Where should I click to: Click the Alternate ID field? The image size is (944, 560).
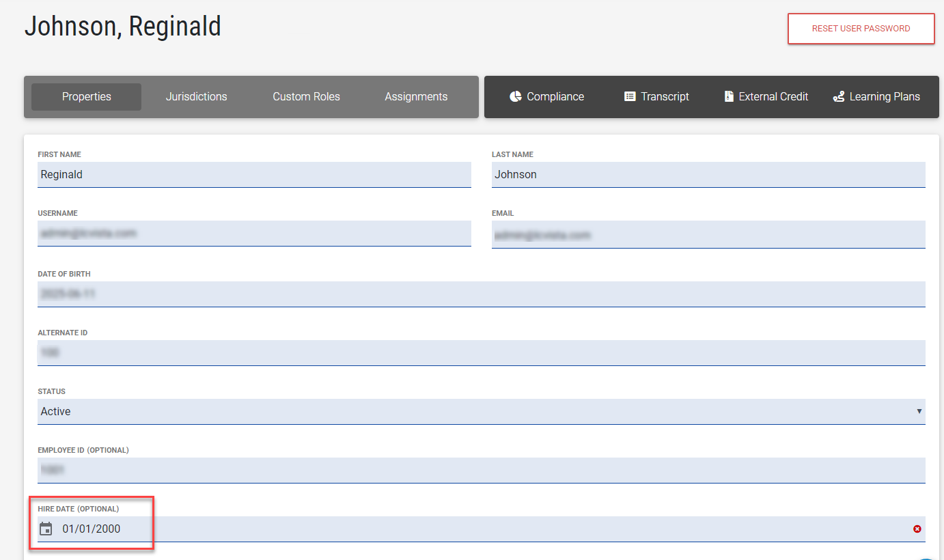click(481, 352)
